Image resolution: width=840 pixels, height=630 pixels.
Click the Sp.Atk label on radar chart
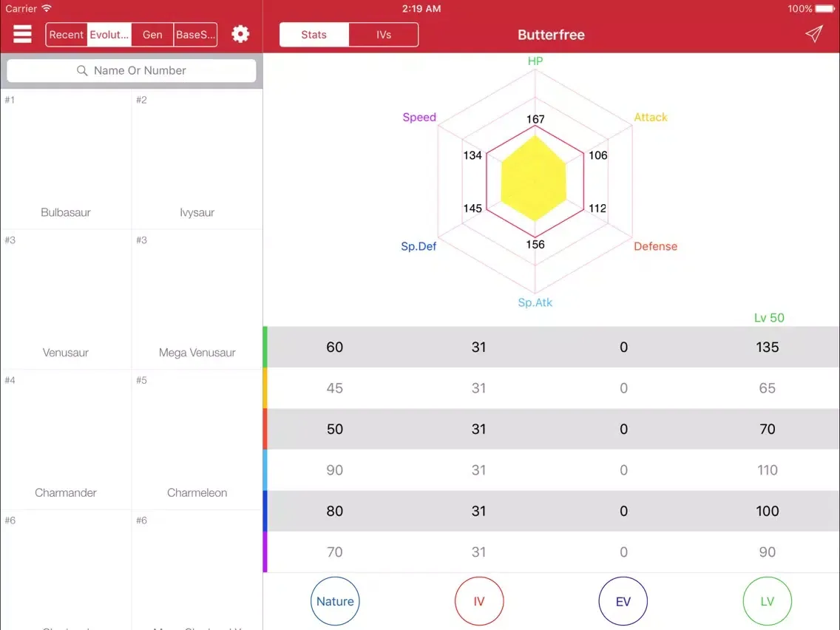click(x=535, y=302)
